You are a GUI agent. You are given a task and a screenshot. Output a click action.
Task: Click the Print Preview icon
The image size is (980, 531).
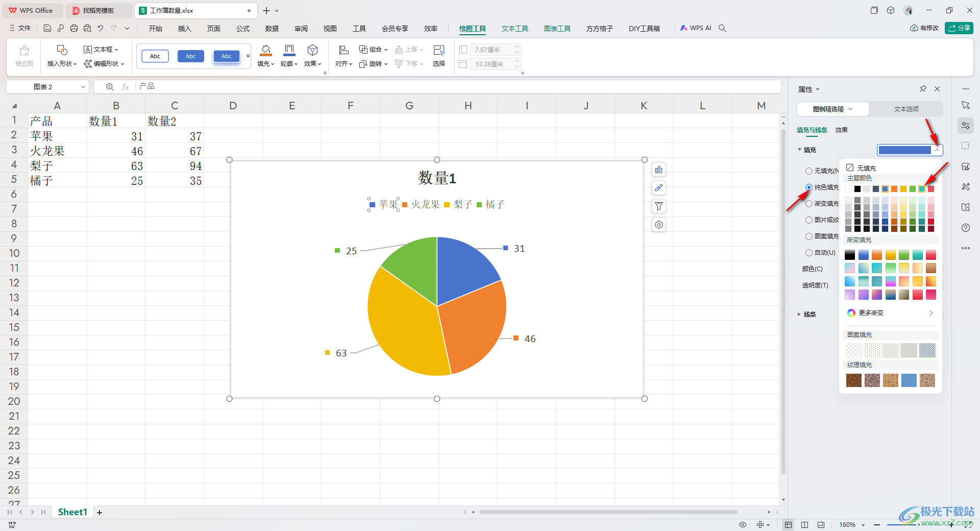tap(87, 29)
